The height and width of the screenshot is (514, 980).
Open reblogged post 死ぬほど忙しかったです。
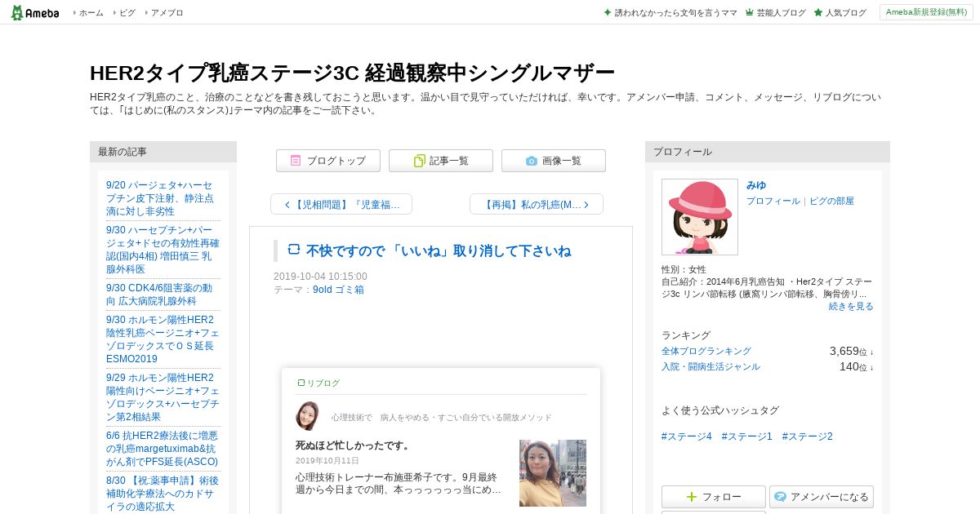(x=353, y=445)
